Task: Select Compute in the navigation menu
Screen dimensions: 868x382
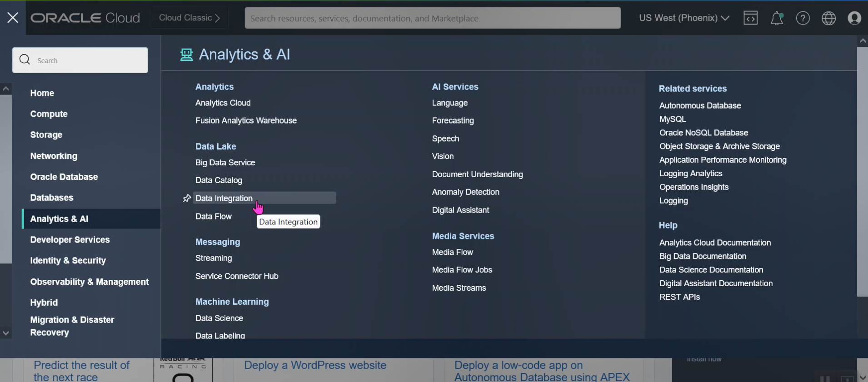Action: pos(49,114)
